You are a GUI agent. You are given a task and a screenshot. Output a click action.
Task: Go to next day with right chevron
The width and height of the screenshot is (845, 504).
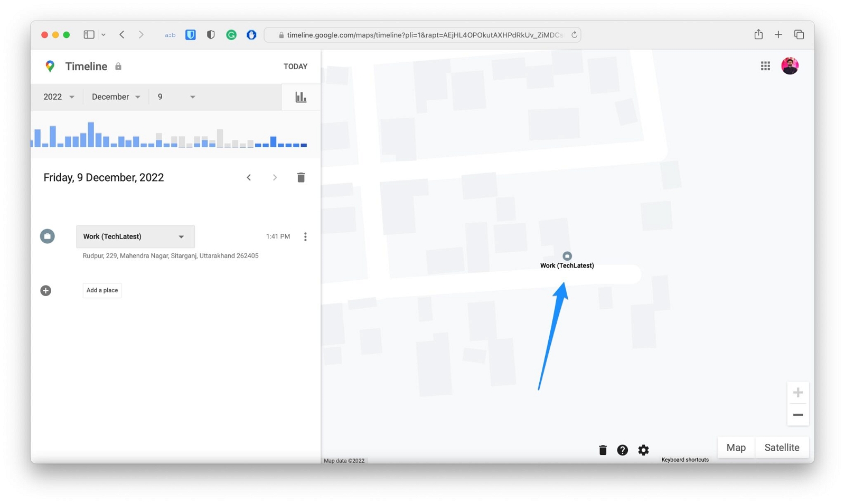click(275, 177)
